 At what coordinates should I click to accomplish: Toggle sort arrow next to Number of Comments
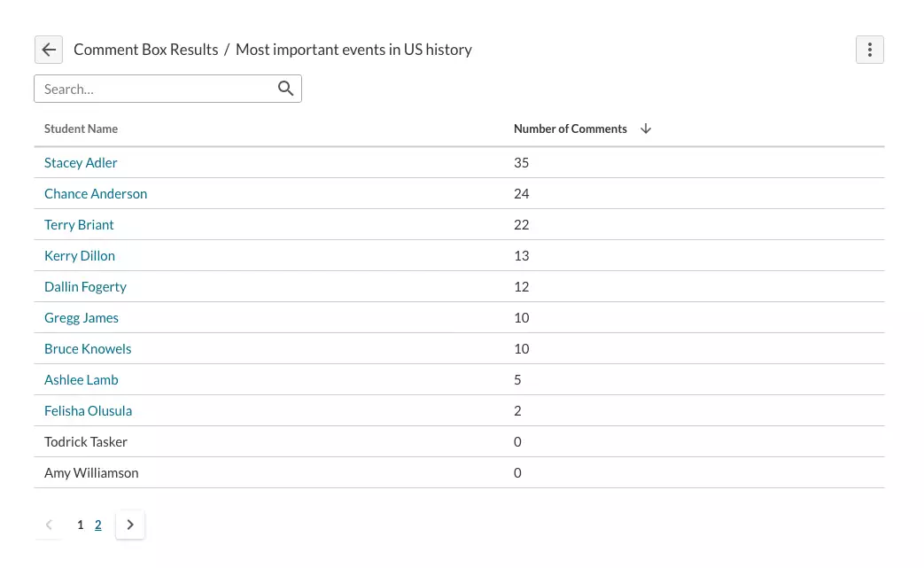point(646,129)
